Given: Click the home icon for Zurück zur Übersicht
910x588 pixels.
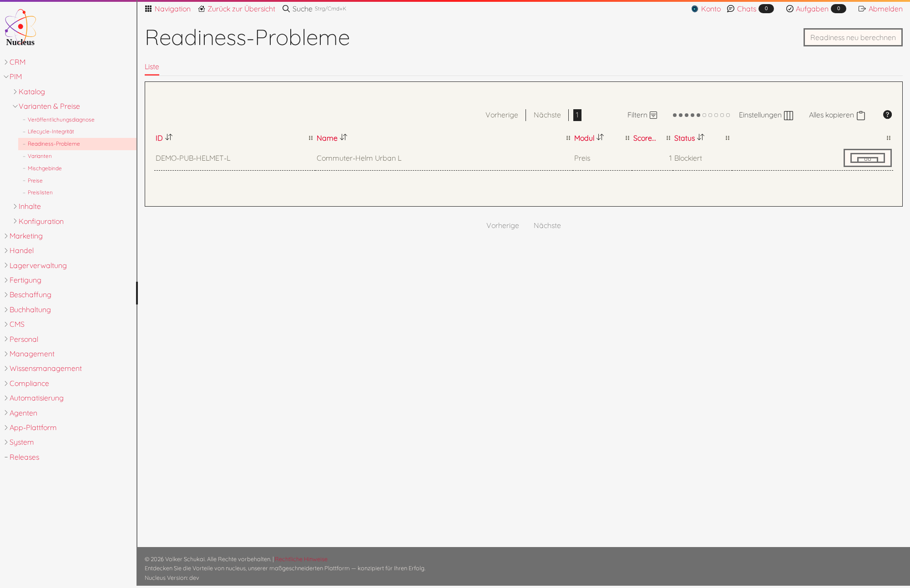Looking at the screenshot, I should point(202,9).
